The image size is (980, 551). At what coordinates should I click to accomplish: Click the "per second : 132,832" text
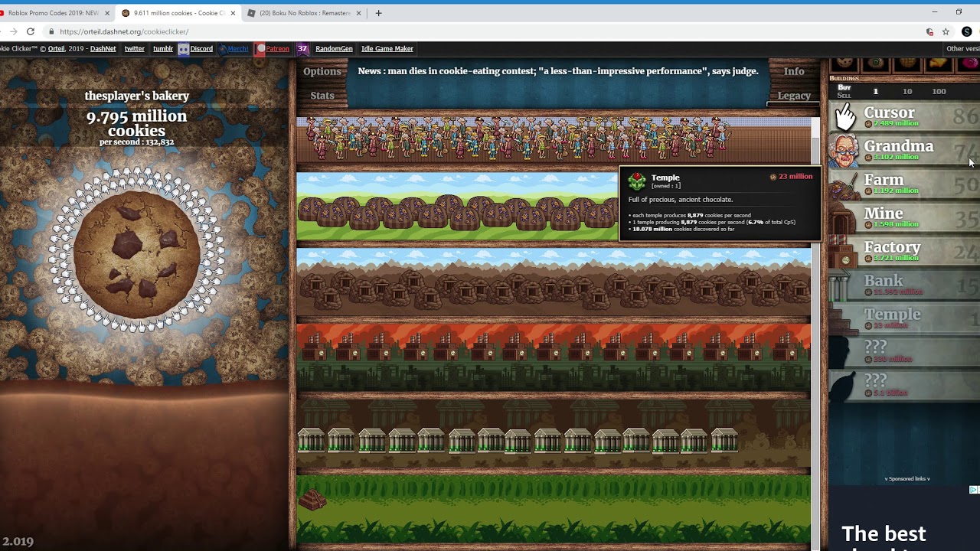[137, 142]
